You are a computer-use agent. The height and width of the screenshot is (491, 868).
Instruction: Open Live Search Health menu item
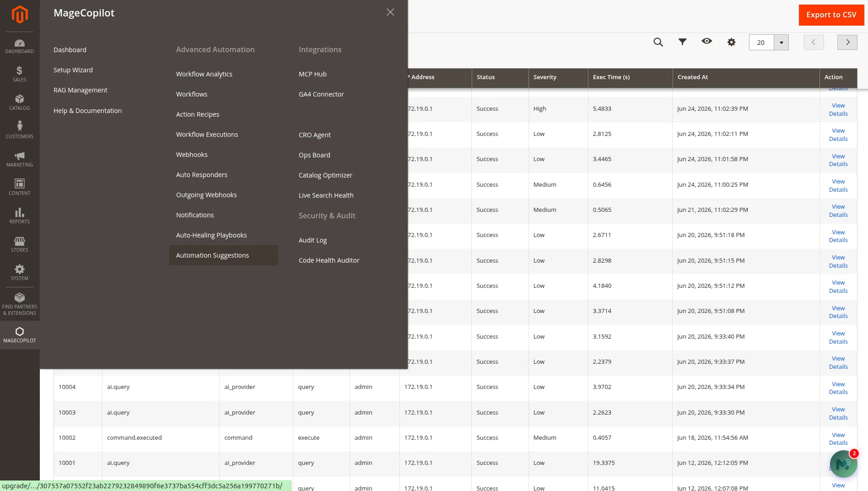(326, 195)
